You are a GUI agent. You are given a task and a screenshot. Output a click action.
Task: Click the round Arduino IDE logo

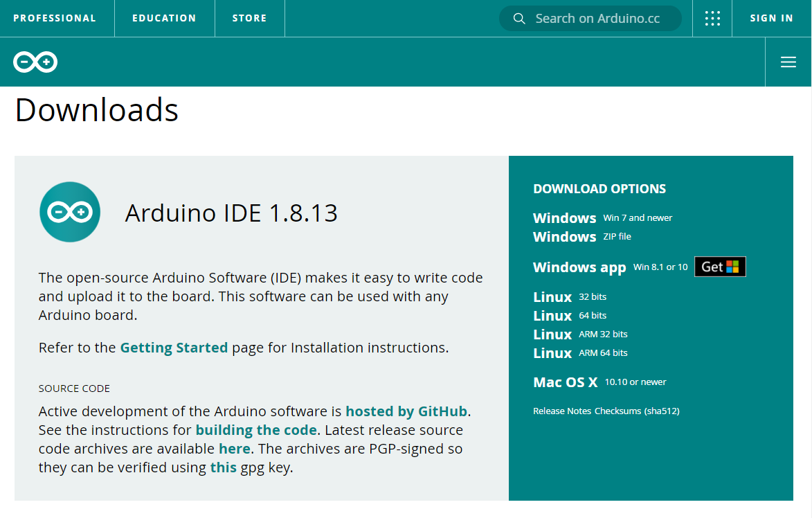coord(70,212)
